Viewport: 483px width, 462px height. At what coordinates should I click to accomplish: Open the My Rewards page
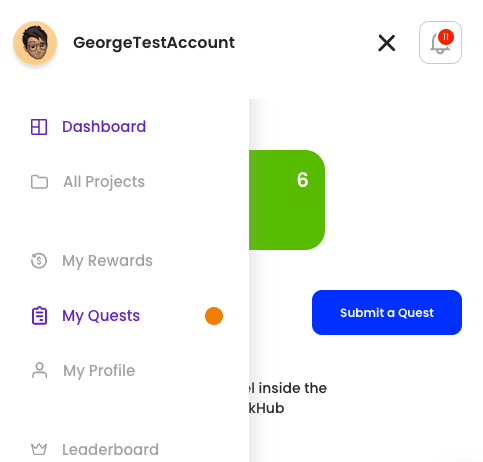click(x=107, y=261)
